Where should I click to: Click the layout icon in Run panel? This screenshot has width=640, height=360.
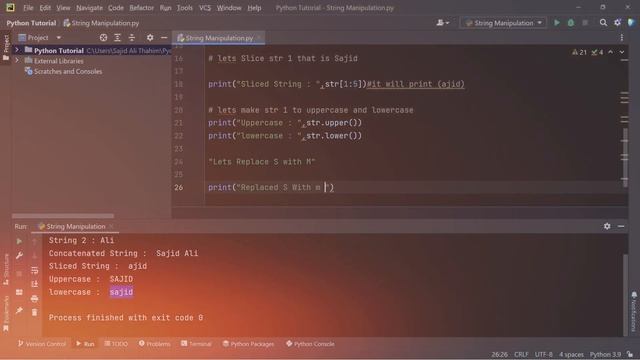click(19, 292)
